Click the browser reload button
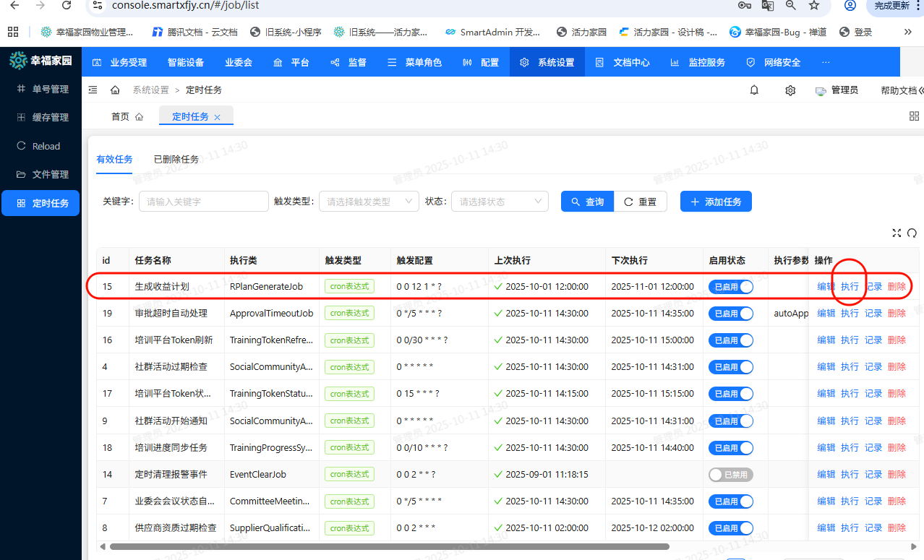This screenshot has height=560, width=924. (67, 6)
